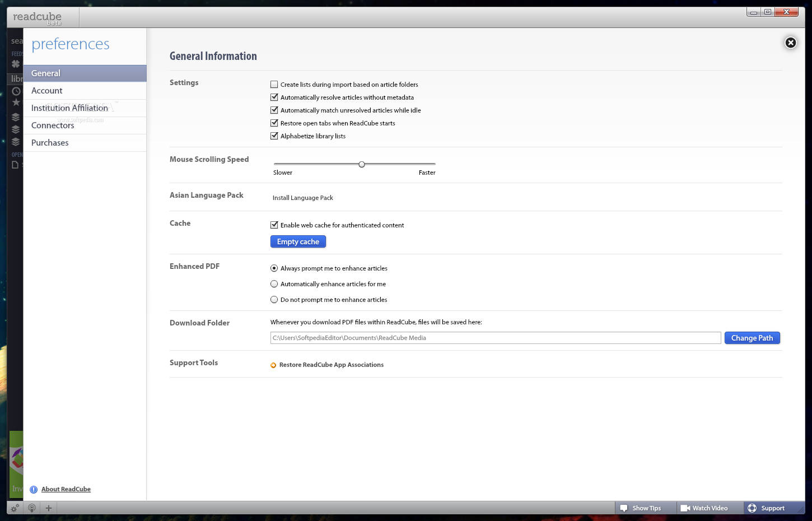Disable Restore open tabs when ReadCube starts
Image resolution: width=812 pixels, height=521 pixels.
point(274,123)
